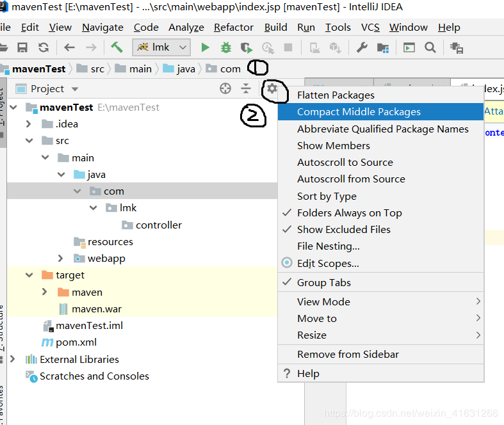Expand the .idea folder

pyautogui.click(x=29, y=124)
